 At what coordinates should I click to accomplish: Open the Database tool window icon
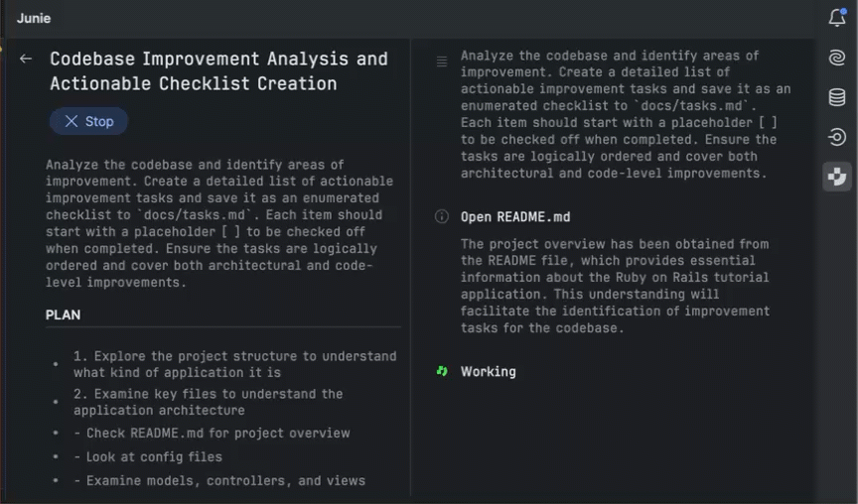pyautogui.click(x=837, y=97)
